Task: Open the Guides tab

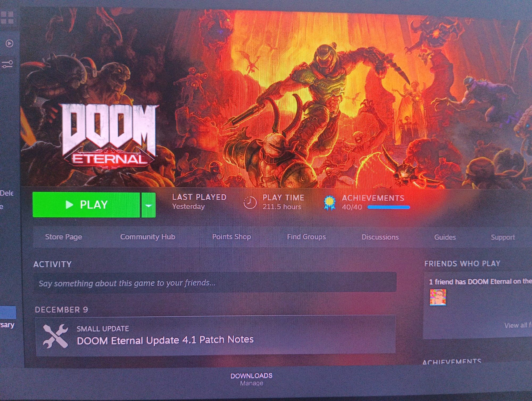Action: pyautogui.click(x=445, y=237)
